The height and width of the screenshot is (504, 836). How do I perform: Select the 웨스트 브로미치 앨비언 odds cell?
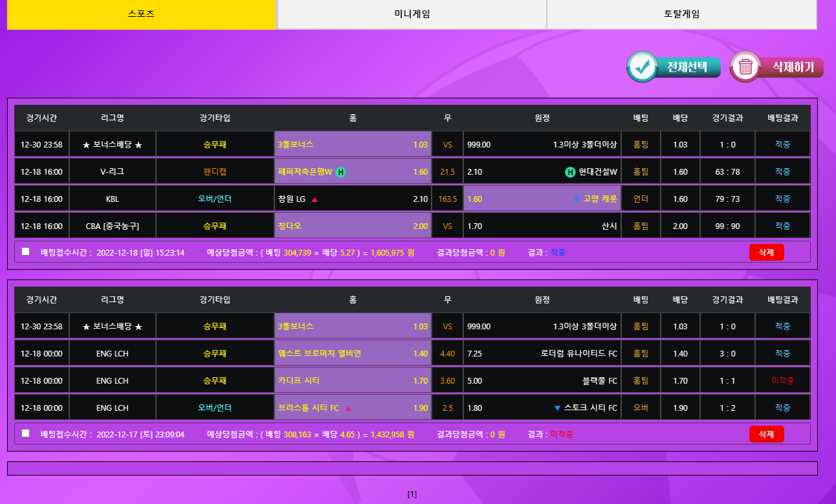[x=353, y=353]
